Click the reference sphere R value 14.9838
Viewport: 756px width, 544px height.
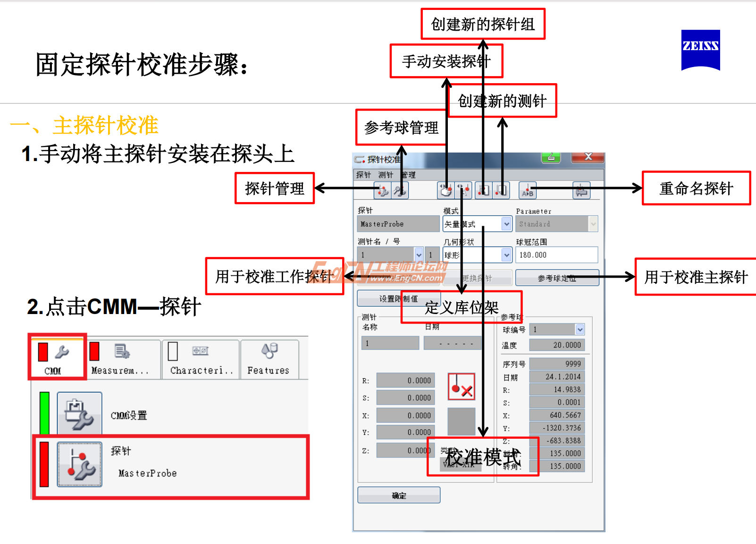(x=557, y=389)
